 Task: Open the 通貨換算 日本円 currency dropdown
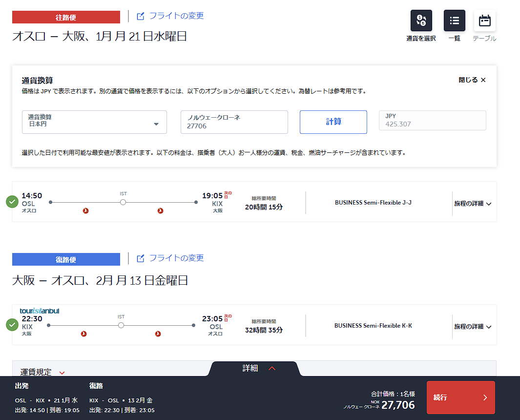94,122
